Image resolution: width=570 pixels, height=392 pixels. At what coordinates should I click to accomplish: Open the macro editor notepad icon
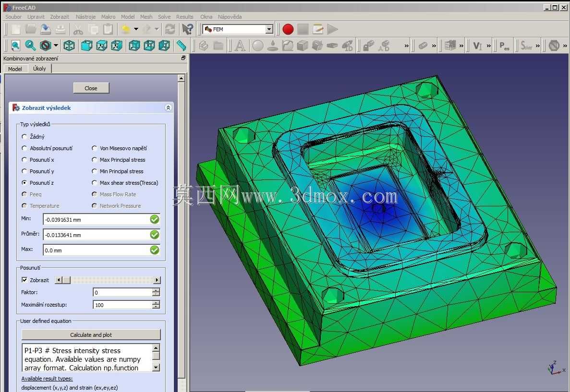point(318,29)
